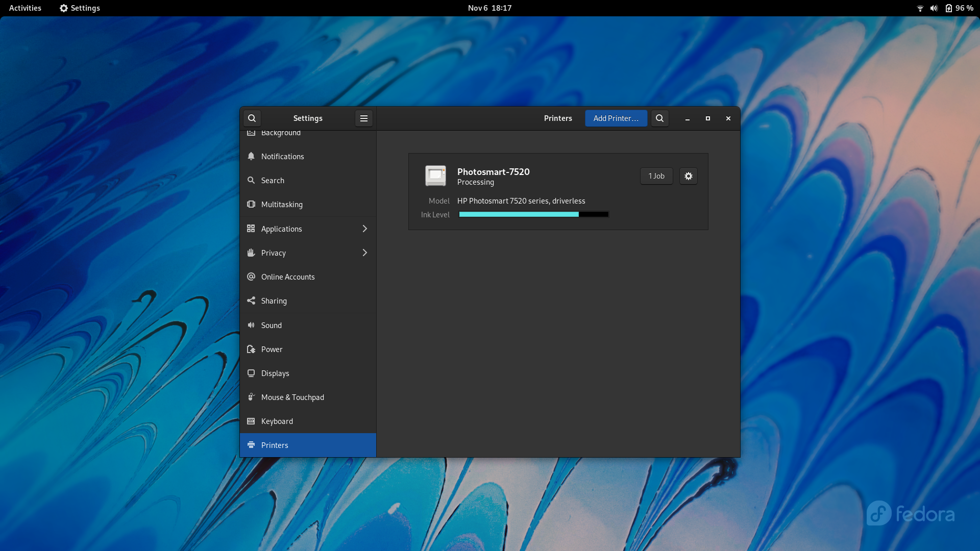Screen dimensions: 980x551
Task: Click the Wi-Fi icon in top bar
Action: (x=920, y=8)
